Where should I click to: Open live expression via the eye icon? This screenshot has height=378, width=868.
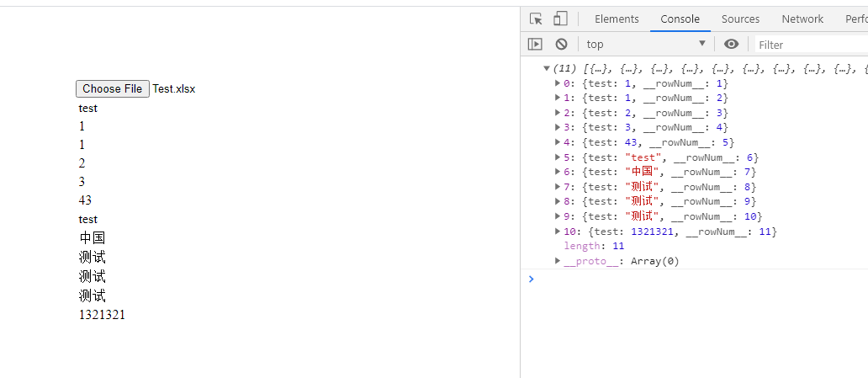[731, 44]
